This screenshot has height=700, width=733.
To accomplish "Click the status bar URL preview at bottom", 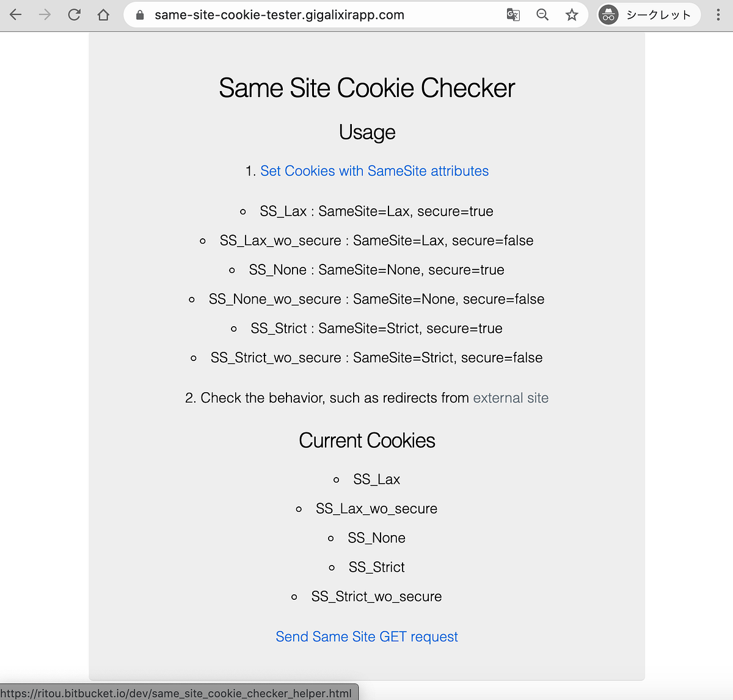I will pyautogui.click(x=178, y=693).
